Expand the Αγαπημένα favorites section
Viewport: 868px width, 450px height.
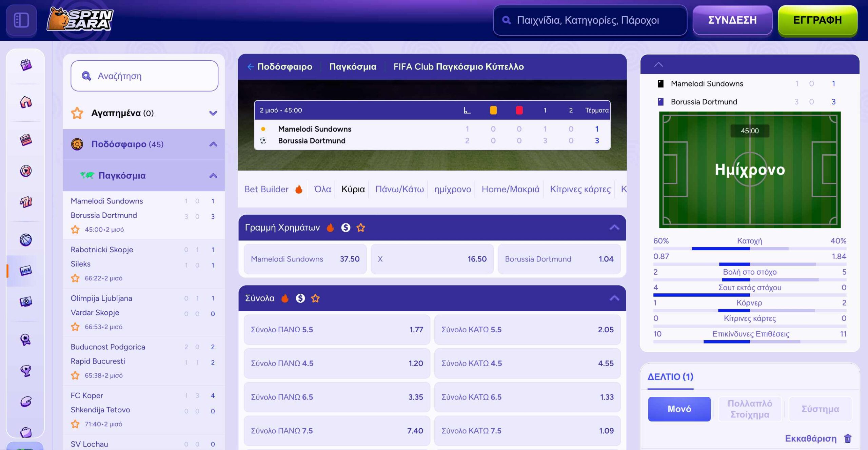(x=213, y=113)
